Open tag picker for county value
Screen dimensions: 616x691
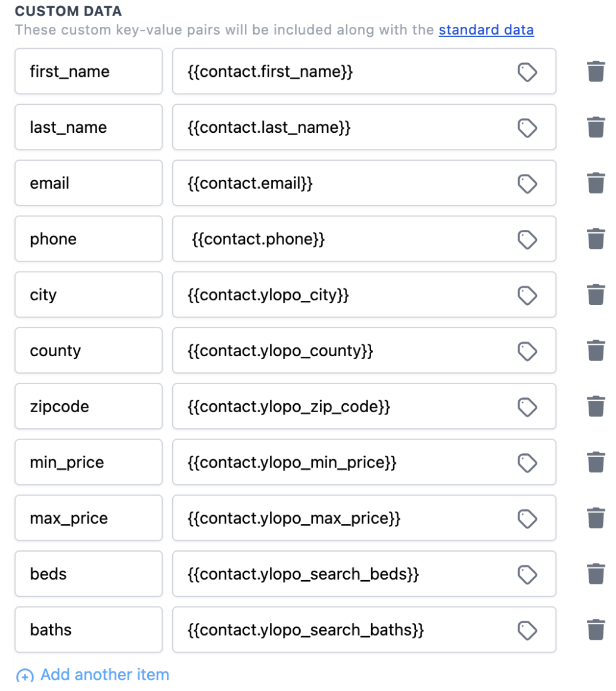(527, 351)
